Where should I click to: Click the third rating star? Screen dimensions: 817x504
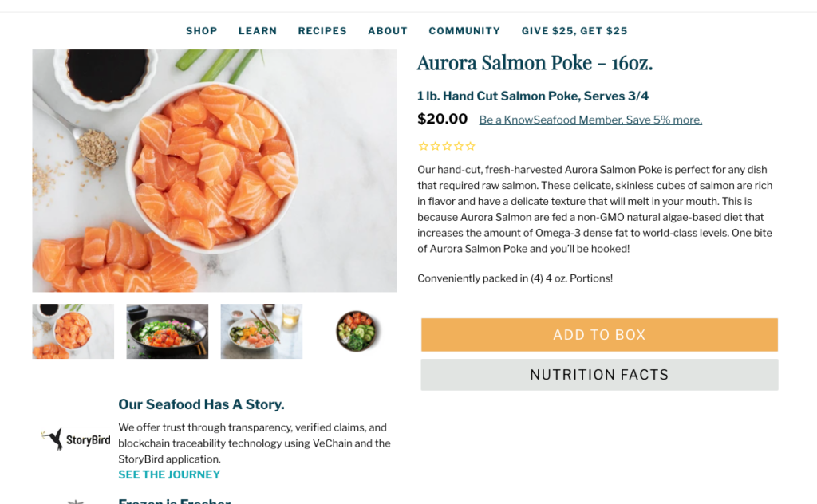pos(447,146)
